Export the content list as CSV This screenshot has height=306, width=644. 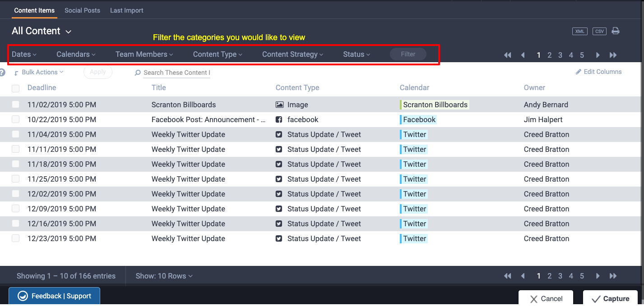point(599,31)
